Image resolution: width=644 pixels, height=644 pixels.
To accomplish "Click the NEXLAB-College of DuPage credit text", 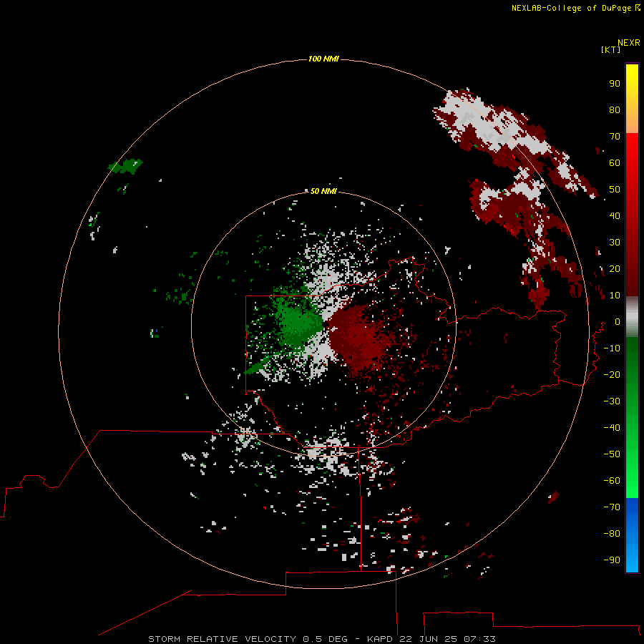I will 575,8.
